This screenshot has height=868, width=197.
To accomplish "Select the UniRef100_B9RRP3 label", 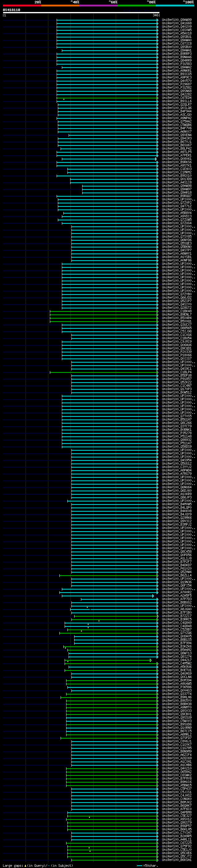I will pos(176,54).
